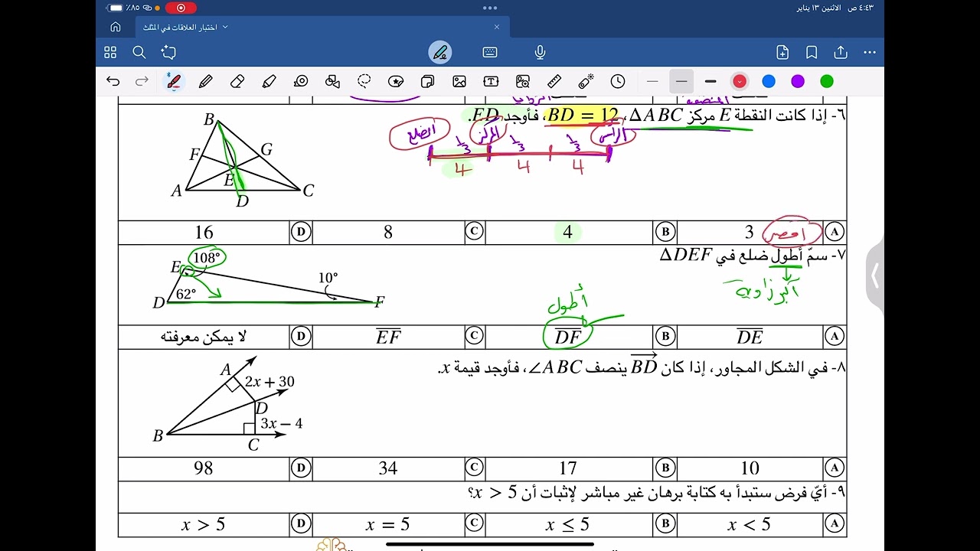980x551 pixels.
Task: Open the multitasking dots at top center
Action: tap(490, 8)
